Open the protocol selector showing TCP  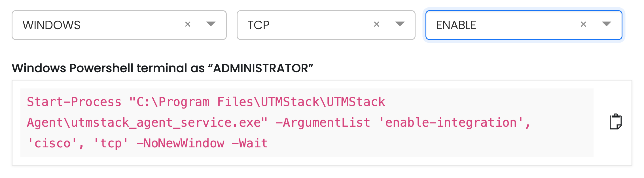pyautogui.click(x=326, y=25)
